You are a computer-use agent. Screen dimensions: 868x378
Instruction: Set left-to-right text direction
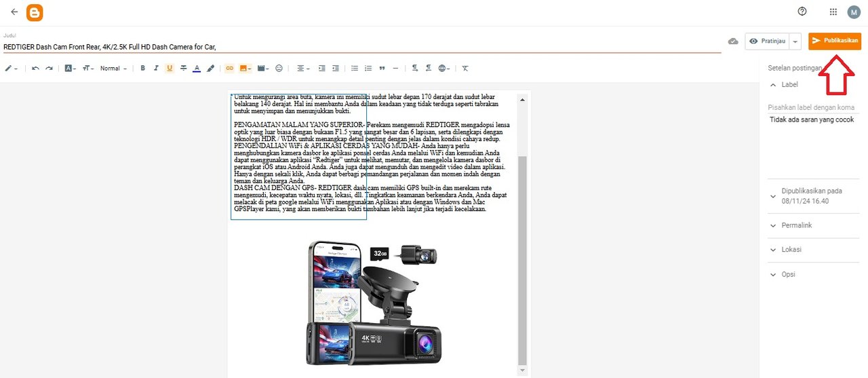click(415, 69)
